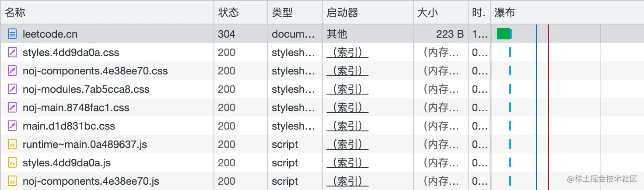Click the stylesheet icon for noj-modules.7ab5cca8.css
644x190 pixels.
(x=13, y=89)
